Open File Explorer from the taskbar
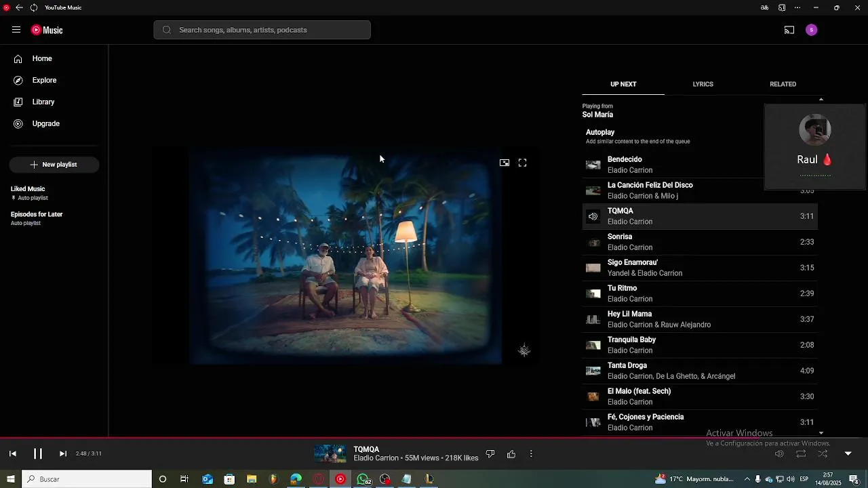 (252, 479)
